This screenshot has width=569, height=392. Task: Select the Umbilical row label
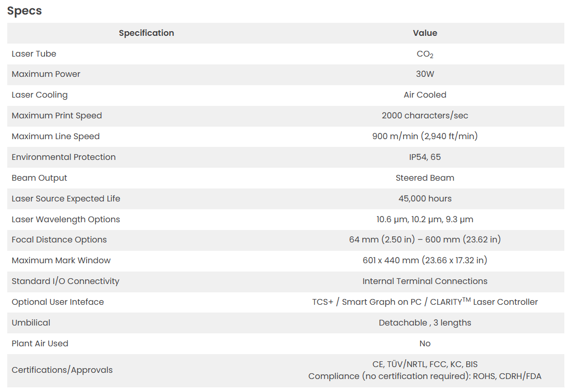click(31, 323)
